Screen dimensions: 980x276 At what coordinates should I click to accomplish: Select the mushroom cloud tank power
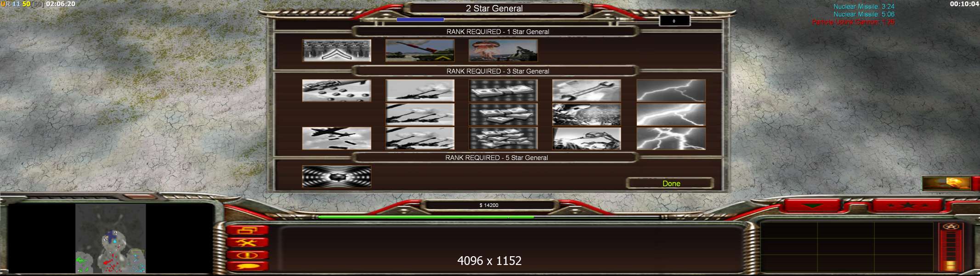point(503,51)
